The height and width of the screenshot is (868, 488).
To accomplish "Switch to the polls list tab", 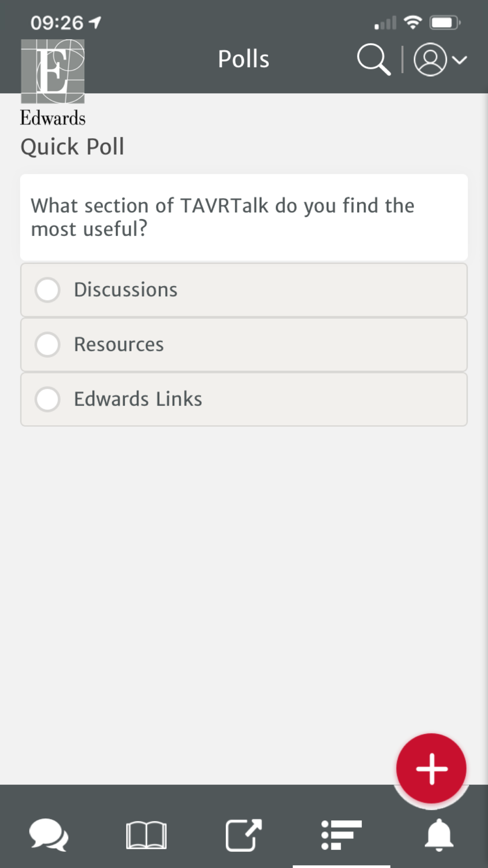I will (341, 835).
